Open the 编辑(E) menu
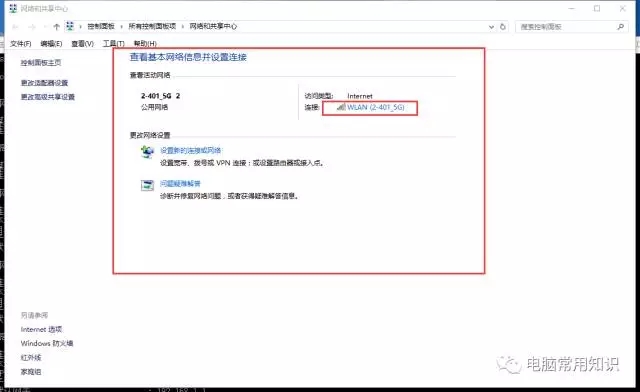This screenshot has width=640, height=392. 51,43
